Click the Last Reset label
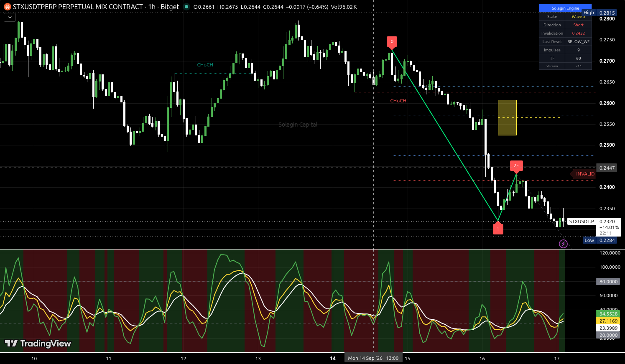Viewport: 625px width, 364px height. point(552,42)
